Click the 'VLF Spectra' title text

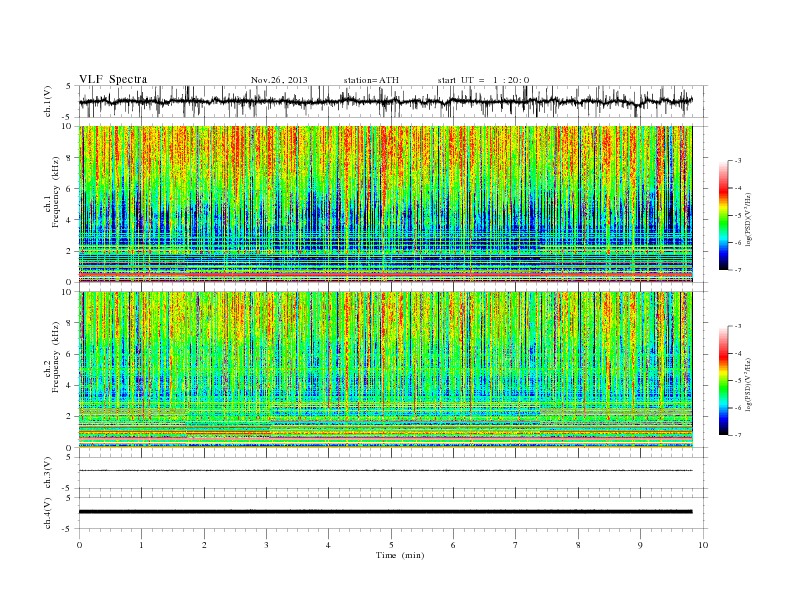(113, 79)
